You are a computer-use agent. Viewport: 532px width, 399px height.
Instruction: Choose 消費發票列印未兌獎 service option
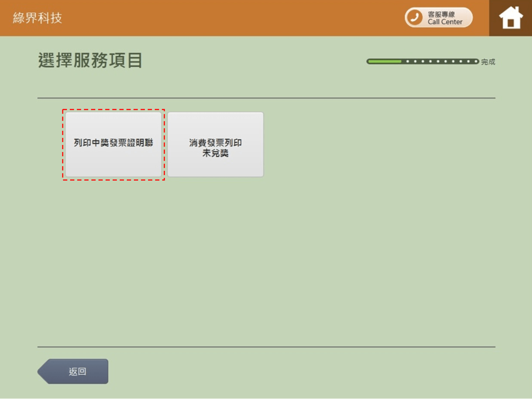tap(215, 144)
